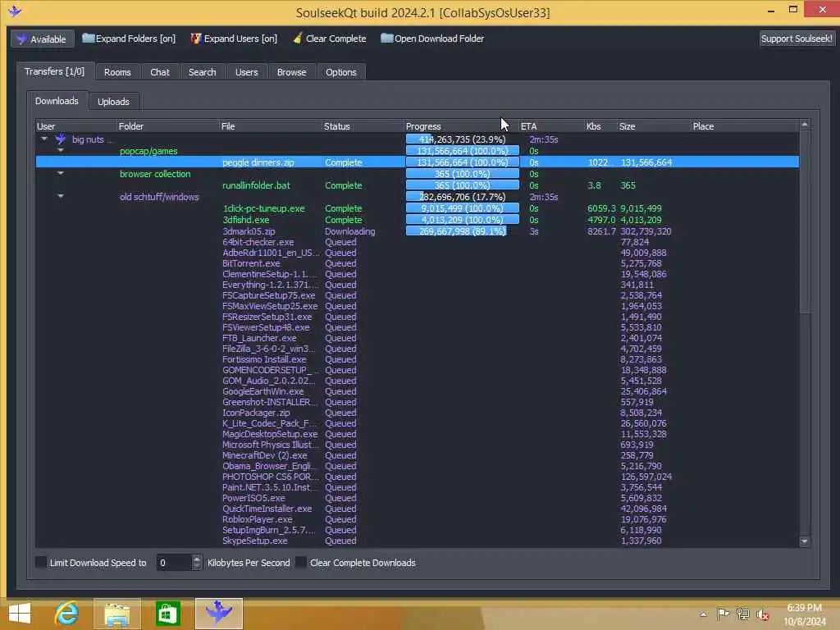Click the Soulseek bird icon in title bar
This screenshot has height=630, width=840.
click(x=15, y=11)
